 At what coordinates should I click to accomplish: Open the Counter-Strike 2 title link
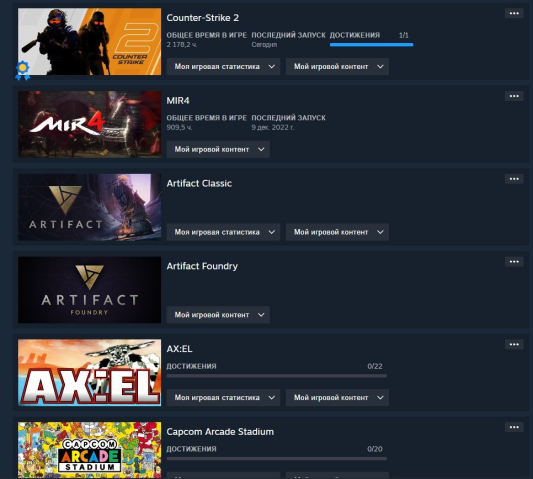pos(203,18)
